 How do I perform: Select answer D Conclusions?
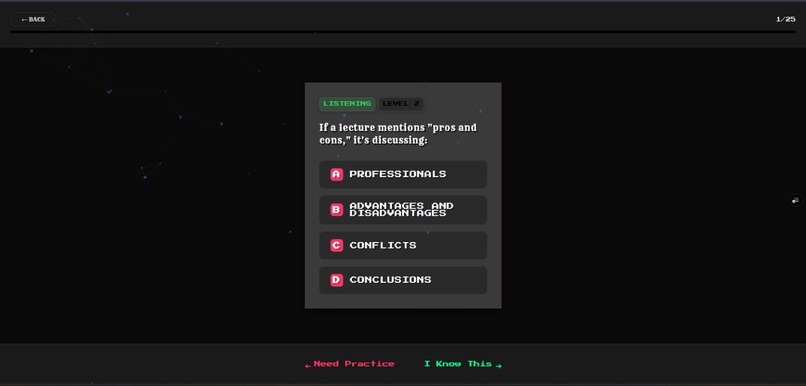click(403, 280)
